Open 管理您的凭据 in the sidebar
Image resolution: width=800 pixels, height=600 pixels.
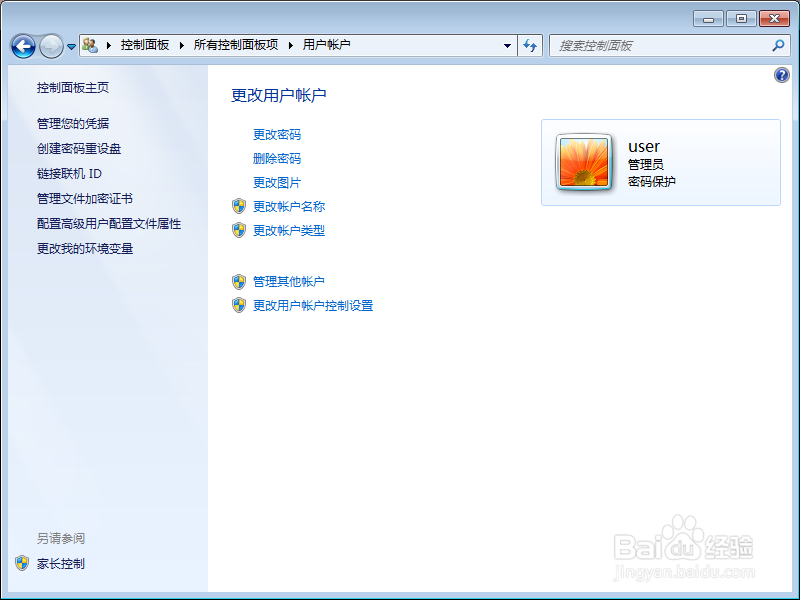(x=73, y=123)
